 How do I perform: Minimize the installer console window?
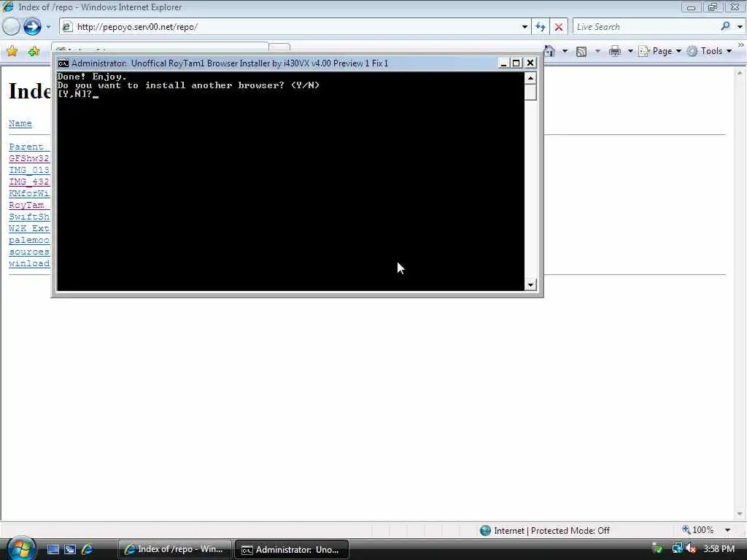click(503, 63)
